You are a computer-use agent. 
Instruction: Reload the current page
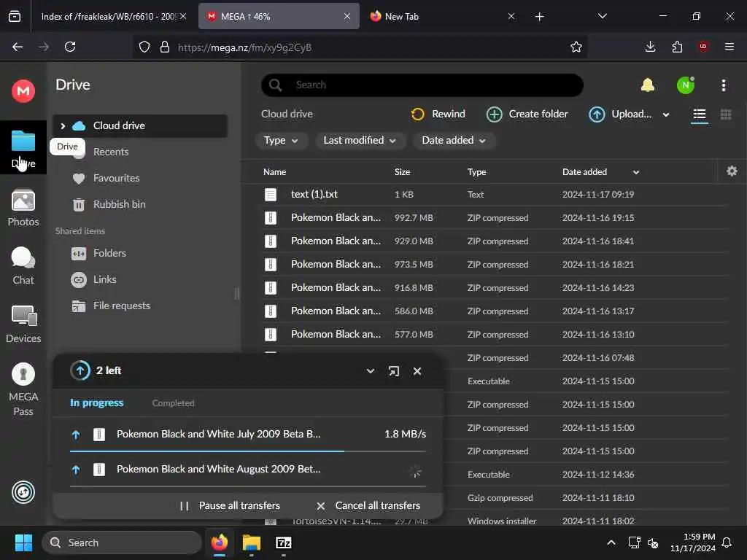coord(70,47)
